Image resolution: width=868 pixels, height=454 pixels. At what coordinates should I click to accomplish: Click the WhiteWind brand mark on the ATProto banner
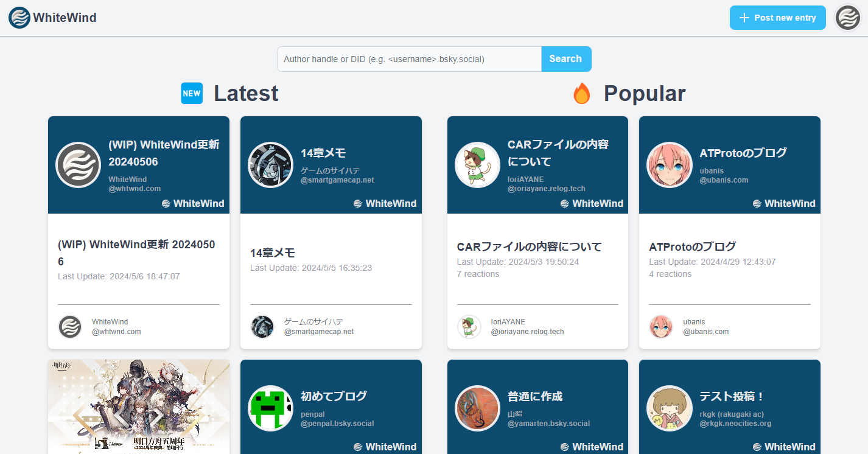click(x=784, y=203)
